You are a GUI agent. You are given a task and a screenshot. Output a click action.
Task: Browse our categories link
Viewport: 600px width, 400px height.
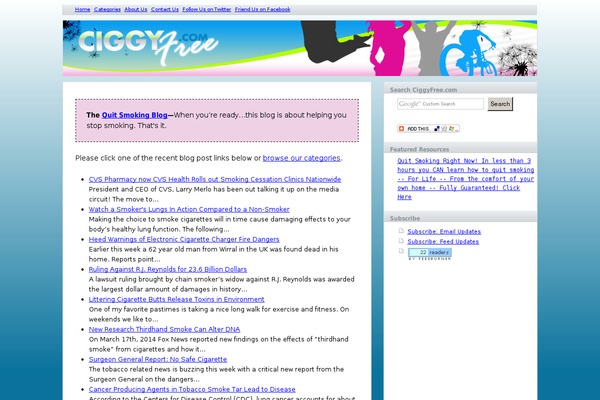(x=302, y=158)
